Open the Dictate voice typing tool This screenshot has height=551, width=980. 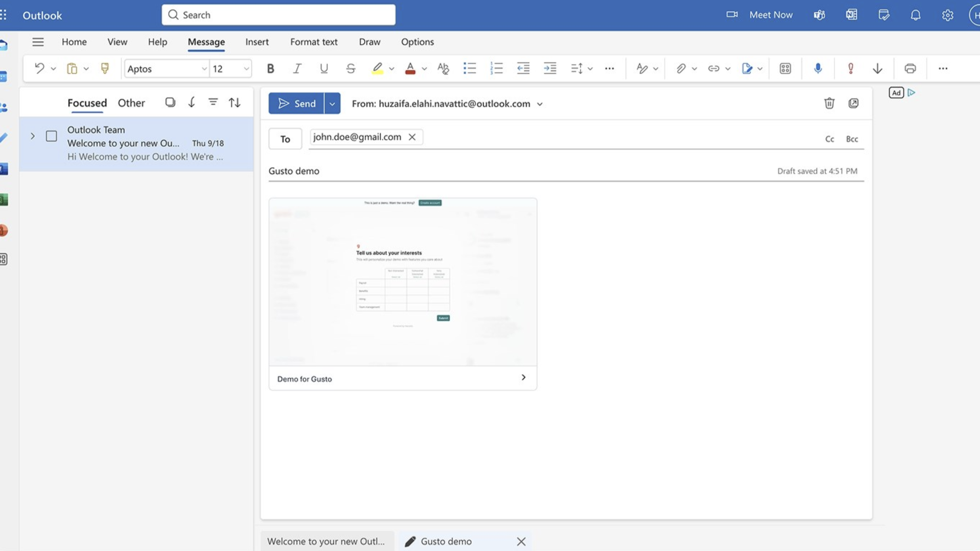818,68
